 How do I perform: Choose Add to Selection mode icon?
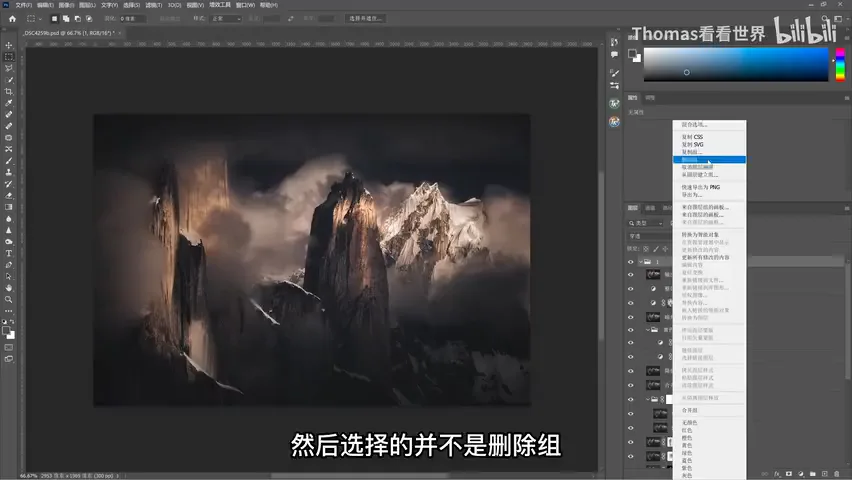(x=66, y=18)
